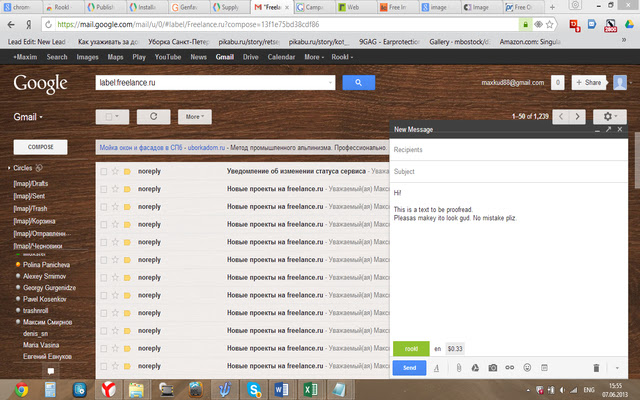
Task: Open the More actions dropdown
Action: click(195, 117)
